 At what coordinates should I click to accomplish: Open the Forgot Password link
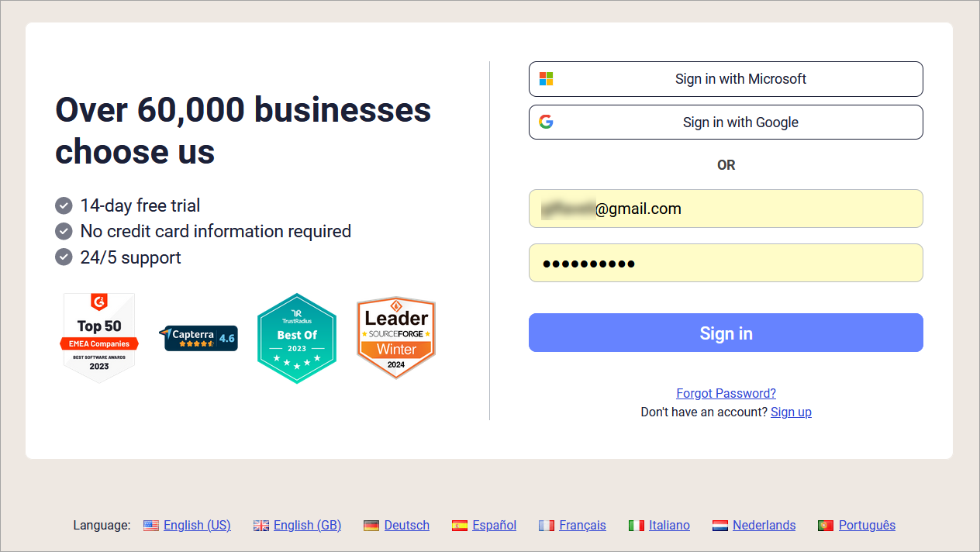pos(726,393)
